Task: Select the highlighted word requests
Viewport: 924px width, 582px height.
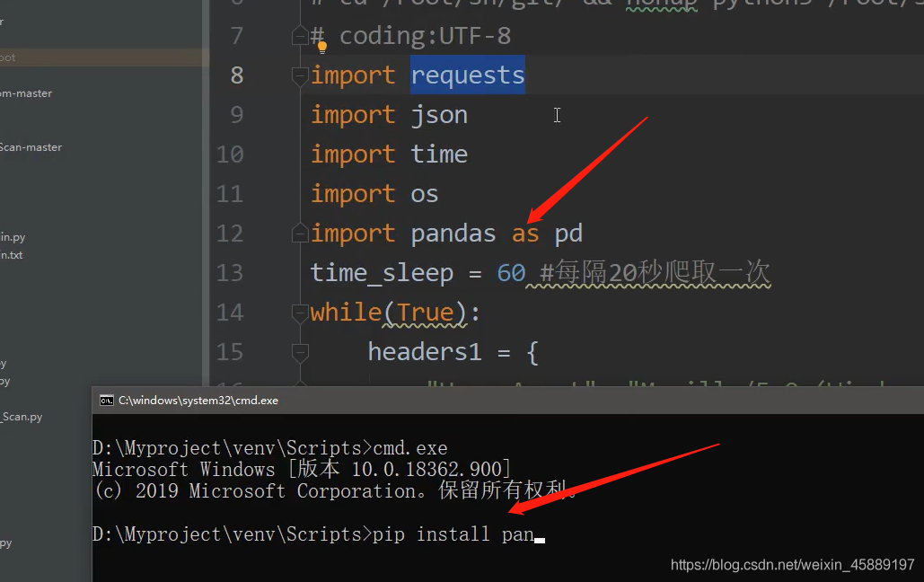Action: (467, 75)
